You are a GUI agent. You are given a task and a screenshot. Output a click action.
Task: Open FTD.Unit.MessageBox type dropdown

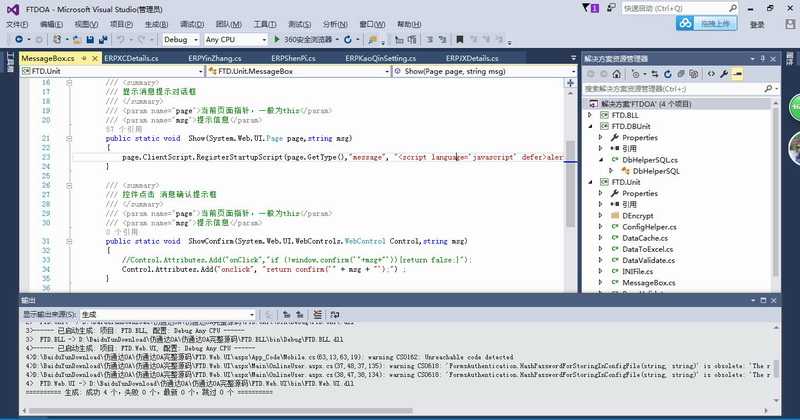pos(298,71)
